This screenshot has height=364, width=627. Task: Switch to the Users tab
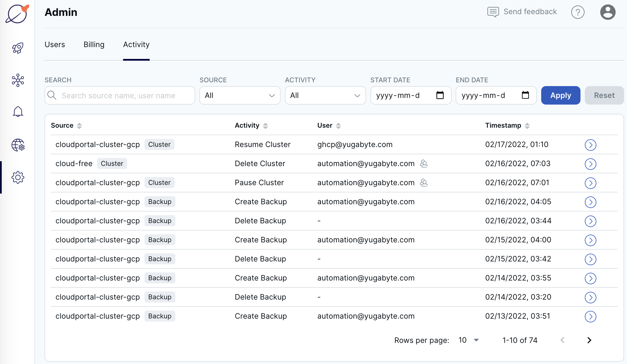55,45
